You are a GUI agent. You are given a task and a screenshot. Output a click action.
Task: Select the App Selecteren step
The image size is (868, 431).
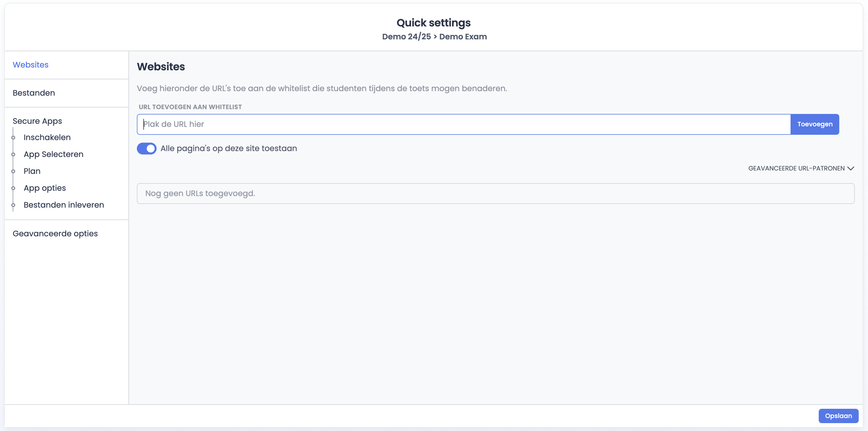pyautogui.click(x=53, y=154)
